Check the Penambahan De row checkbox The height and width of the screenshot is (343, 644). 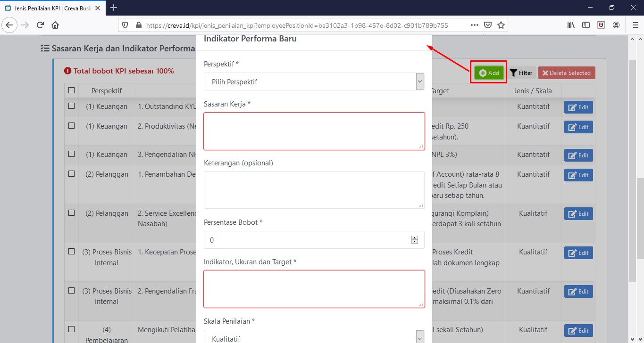(71, 173)
